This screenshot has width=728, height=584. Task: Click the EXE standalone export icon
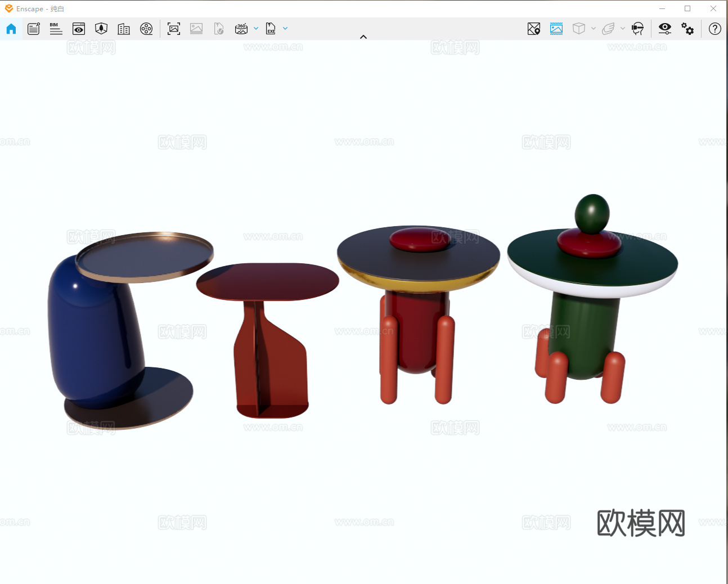coord(271,29)
